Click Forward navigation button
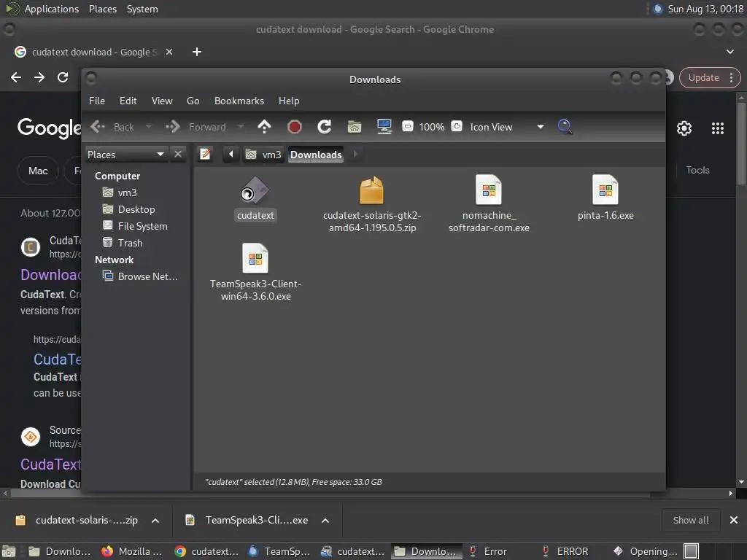The height and width of the screenshot is (560, 747). pyautogui.click(x=196, y=127)
